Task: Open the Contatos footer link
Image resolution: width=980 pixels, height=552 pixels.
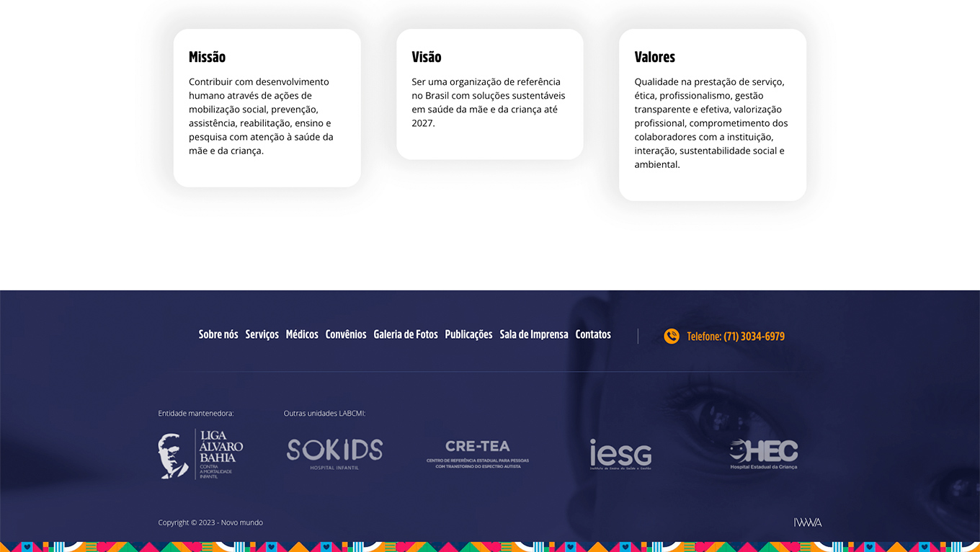Action: pos(593,334)
